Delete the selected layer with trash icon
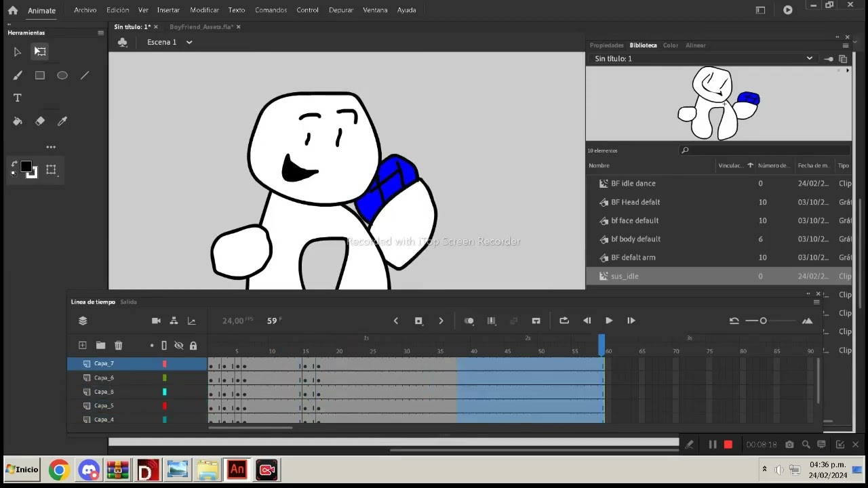 point(118,346)
